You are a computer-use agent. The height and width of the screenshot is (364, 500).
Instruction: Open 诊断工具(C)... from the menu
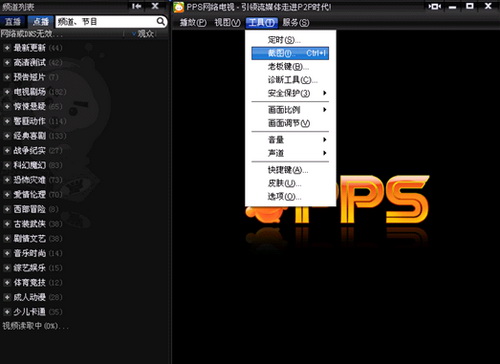[290, 80]
